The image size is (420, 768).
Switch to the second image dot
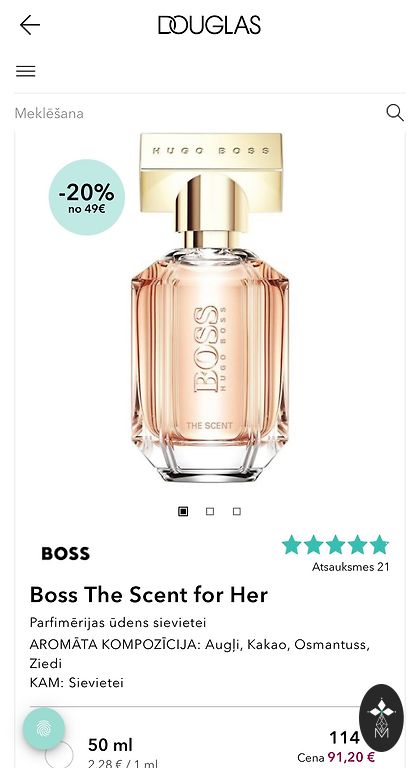[x=210, y=511]
